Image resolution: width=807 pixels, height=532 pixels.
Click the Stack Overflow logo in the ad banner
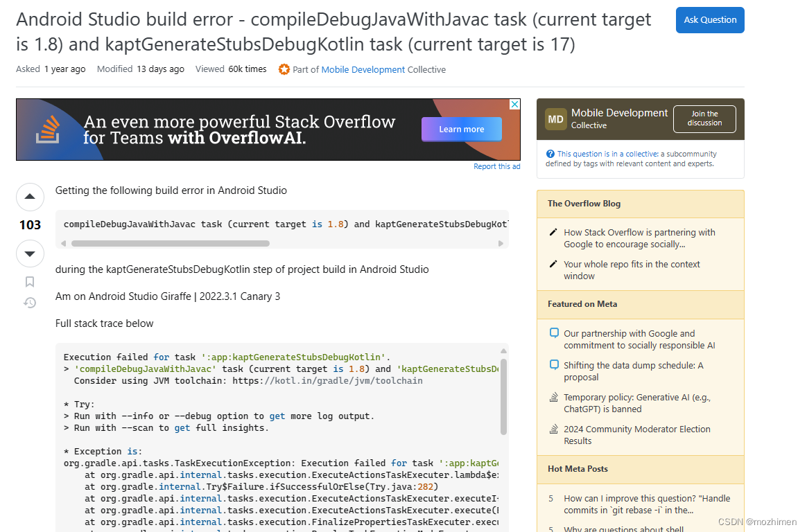(x=47, y=129)
